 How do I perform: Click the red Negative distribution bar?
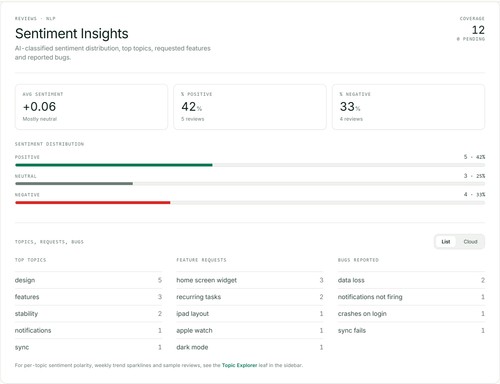pos(93,203)
